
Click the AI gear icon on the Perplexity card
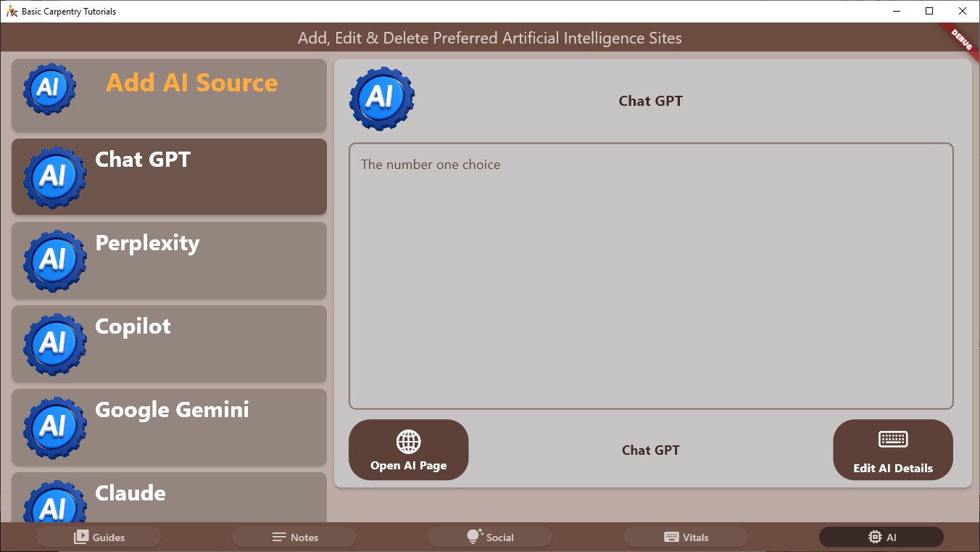tap(55, 260)
